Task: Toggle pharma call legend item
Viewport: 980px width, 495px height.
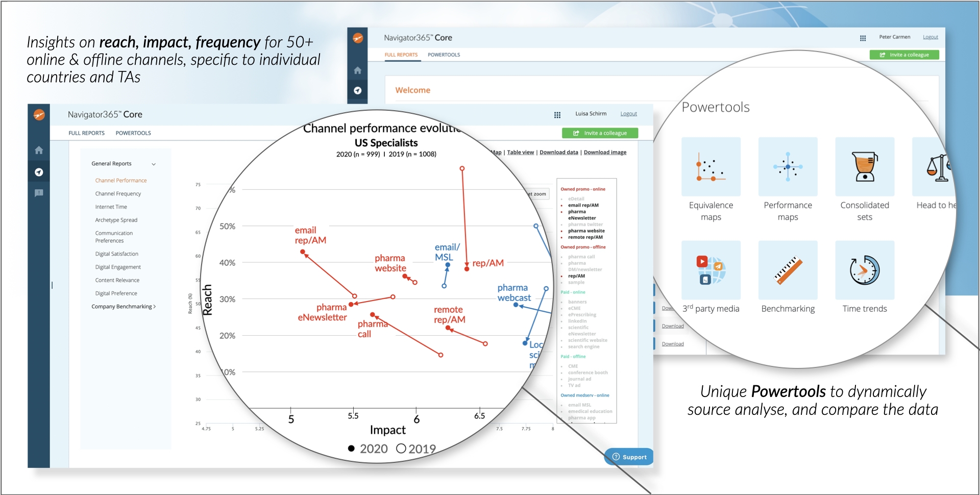Action: pos(581,257)
